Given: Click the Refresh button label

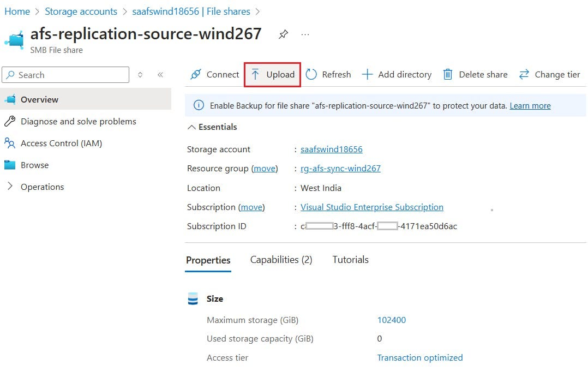Looking at the screenshot, I should coord(337,75).
